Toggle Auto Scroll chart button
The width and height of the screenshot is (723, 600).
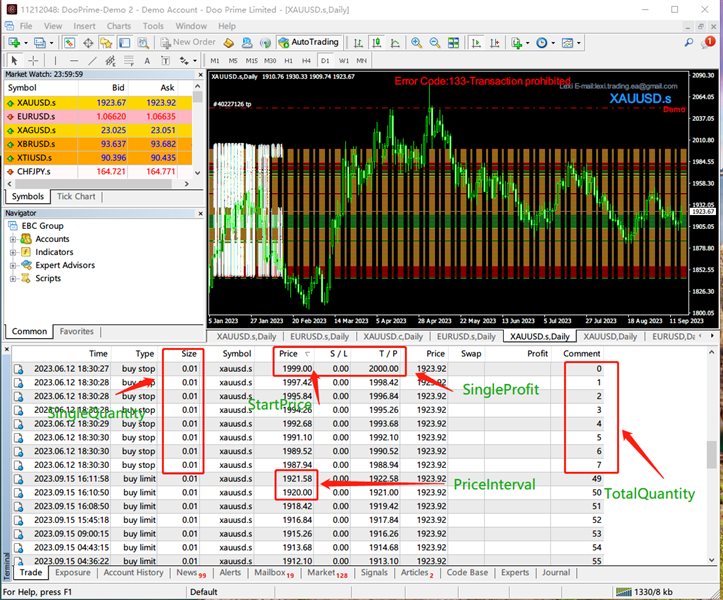pyautogui.click(x=476, y=43)
